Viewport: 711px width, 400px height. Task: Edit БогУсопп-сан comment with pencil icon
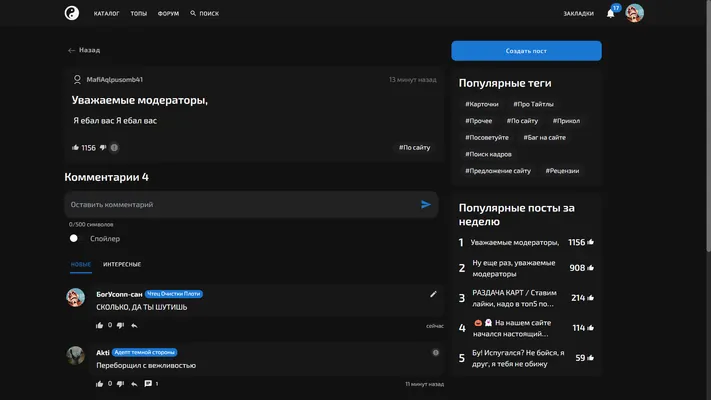click(433, 294)
